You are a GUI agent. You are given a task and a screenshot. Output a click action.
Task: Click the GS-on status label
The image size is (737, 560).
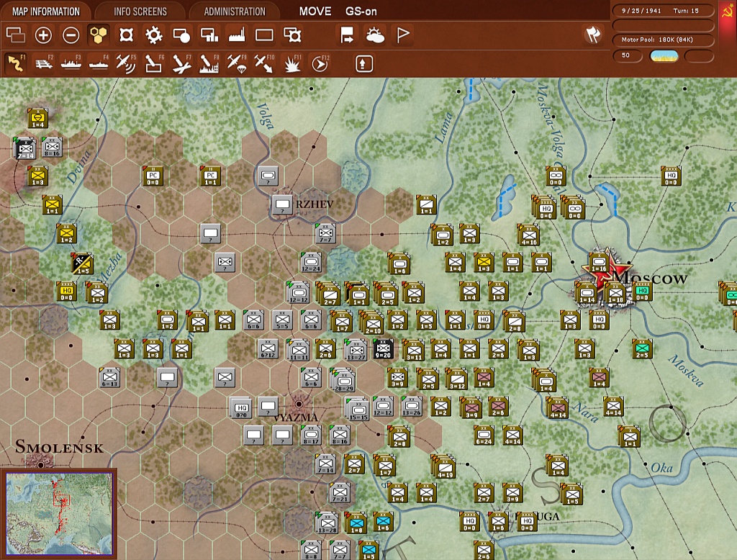click(361, 12)
